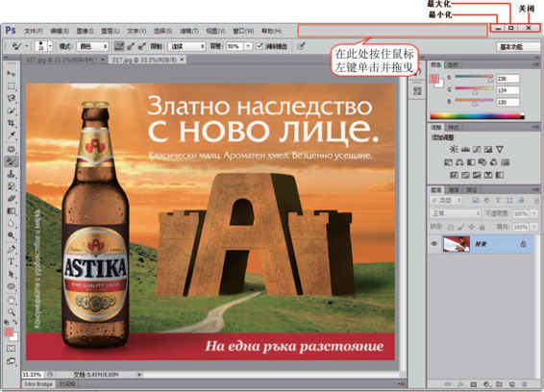
Task: Select the Pen tool
Action: point(12,249)
